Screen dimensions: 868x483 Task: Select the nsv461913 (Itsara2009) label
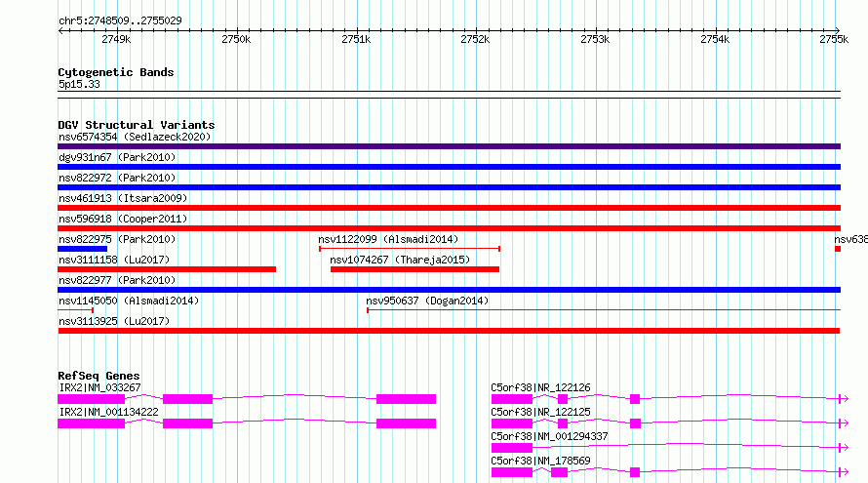click(123, 198)
